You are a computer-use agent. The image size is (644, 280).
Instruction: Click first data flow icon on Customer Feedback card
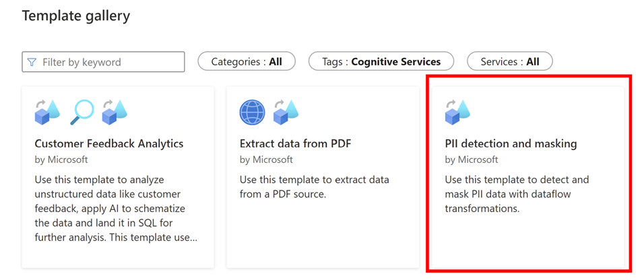tap(47, 112)
